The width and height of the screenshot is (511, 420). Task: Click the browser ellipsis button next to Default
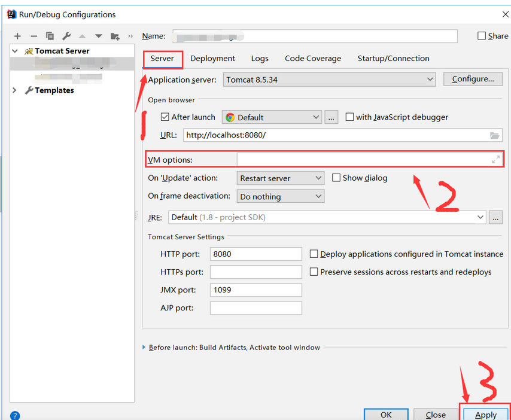(331, 117)
